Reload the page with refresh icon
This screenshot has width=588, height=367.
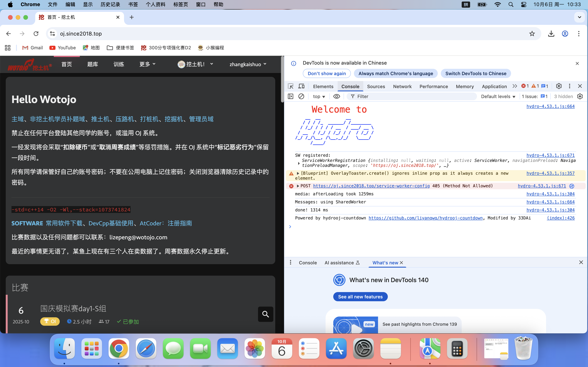(36, 34)
